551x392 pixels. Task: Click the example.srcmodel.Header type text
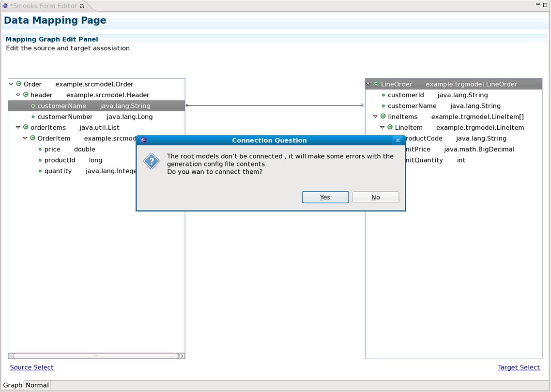coord(107,95)
